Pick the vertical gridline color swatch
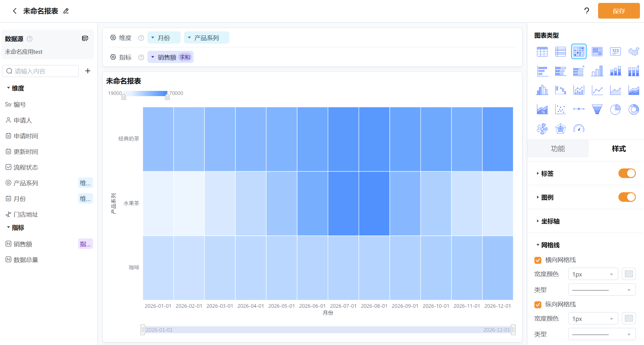 629,319
